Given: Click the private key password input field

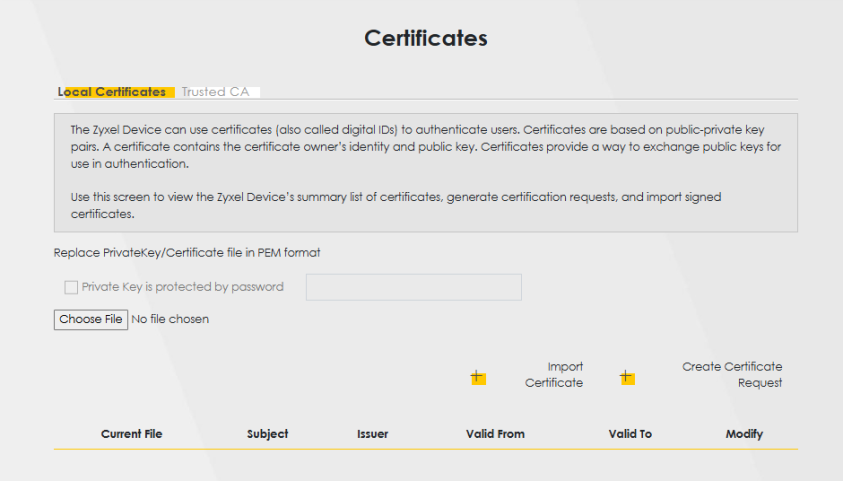Looking at the screenshot, I should tap(413, 288).
